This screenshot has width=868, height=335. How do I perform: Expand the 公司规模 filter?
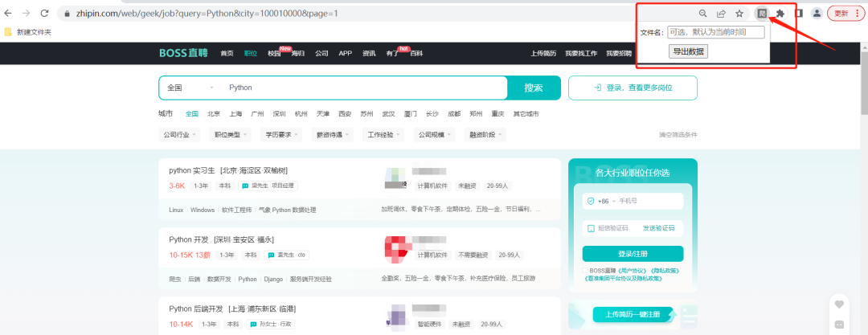[434, 134]
